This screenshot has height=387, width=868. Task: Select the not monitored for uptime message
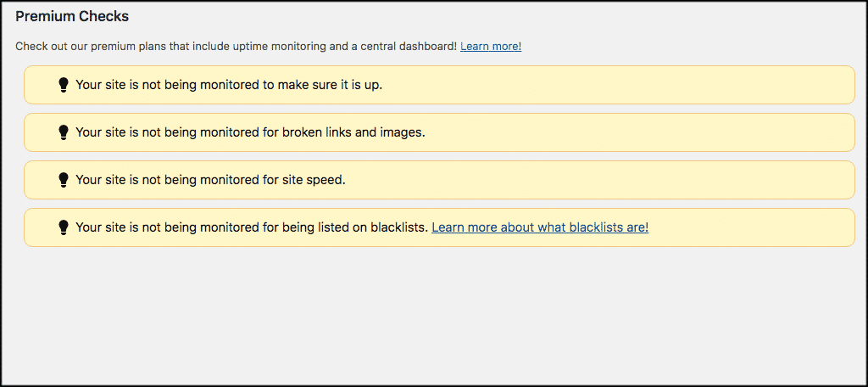(x=229, y=85)
